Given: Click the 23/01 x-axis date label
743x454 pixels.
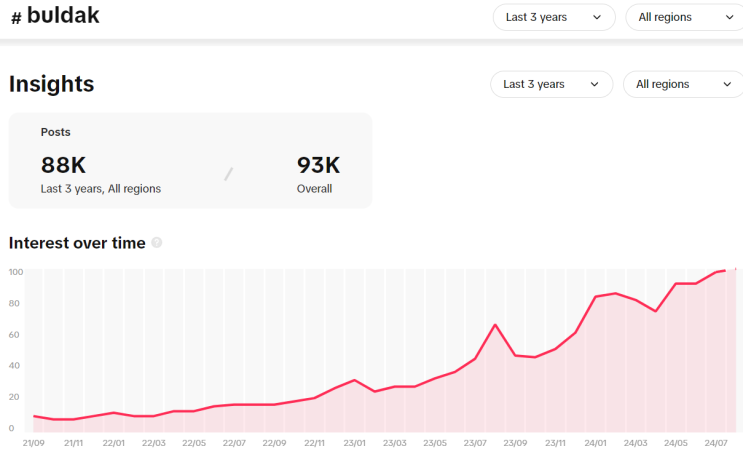Looking at the screenshot, I should 355,443.
